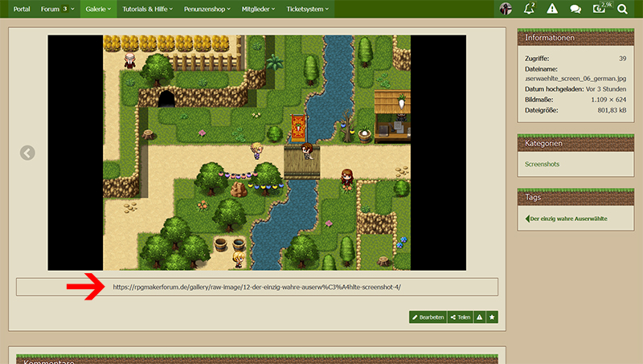Open the Portal menu item
643x364 pixels.
pyautogui.click(x=22, y=9)
